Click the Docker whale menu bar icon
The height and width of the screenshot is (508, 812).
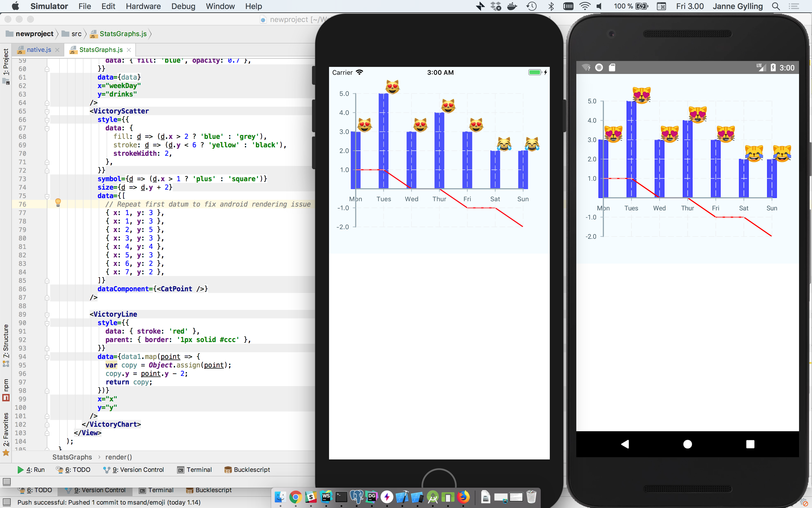tap(512, 6)
